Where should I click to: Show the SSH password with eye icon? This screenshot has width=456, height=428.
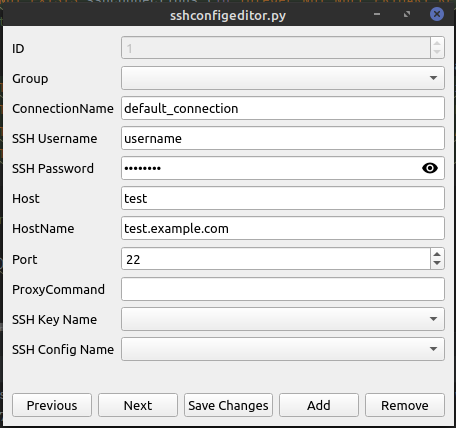[430, 168]
